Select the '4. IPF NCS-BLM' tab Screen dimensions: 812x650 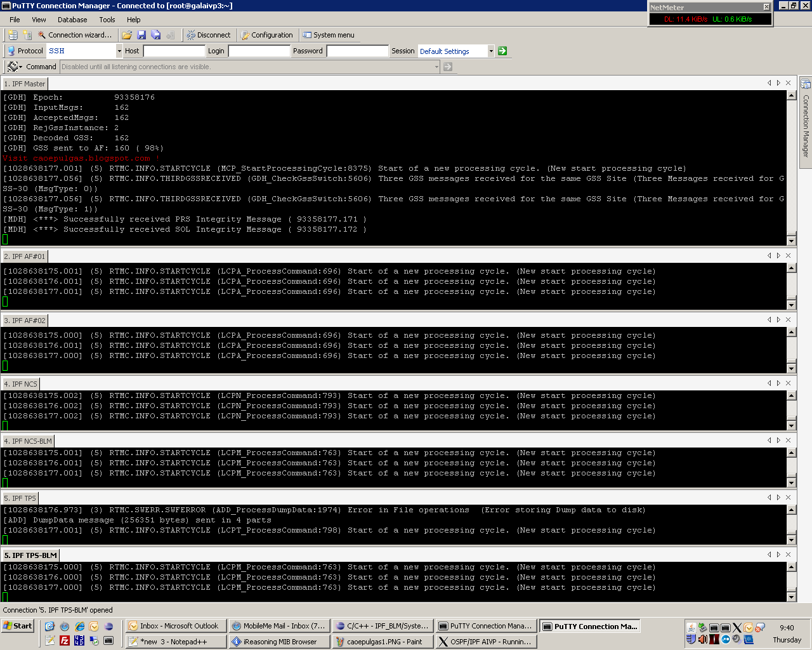point(28,441)
